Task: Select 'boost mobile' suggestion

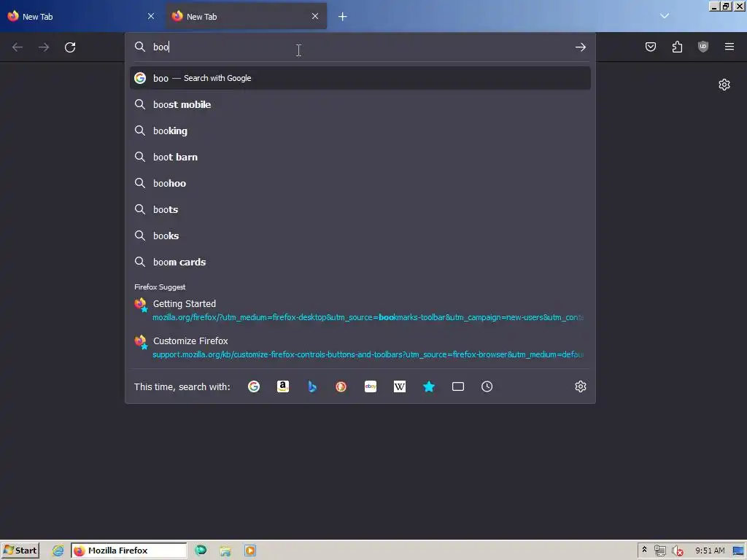Action: [x=360, y=104]
